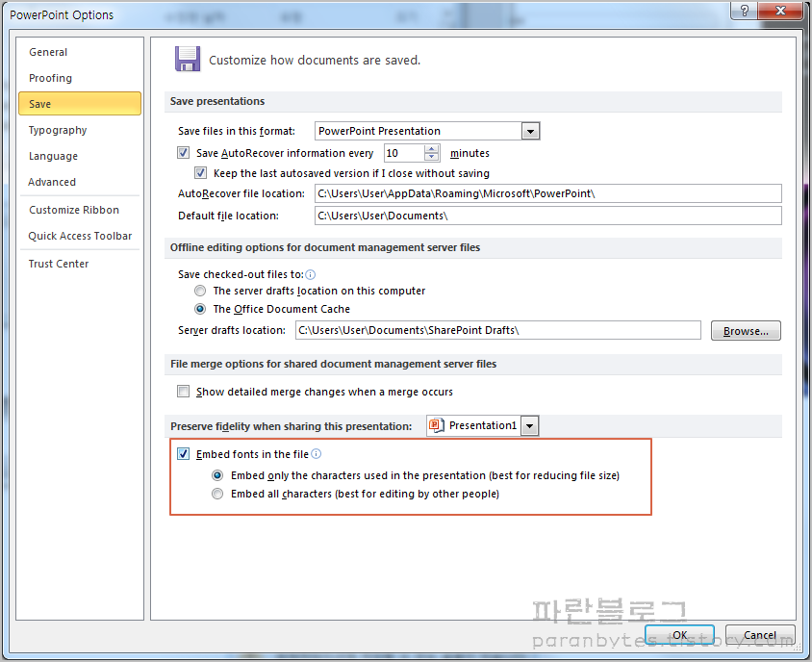
Task: Select server drafts location on this computer
Action: (200, 291)
